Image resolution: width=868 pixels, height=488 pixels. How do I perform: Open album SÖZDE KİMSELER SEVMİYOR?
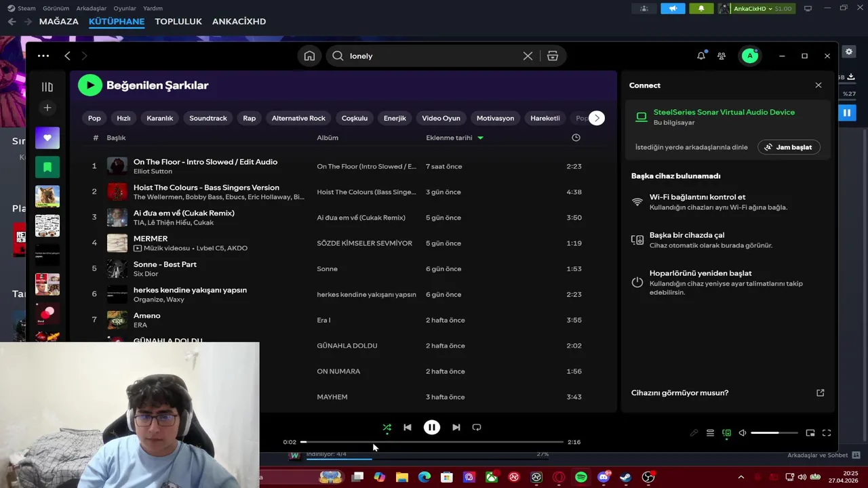point(364,243)
